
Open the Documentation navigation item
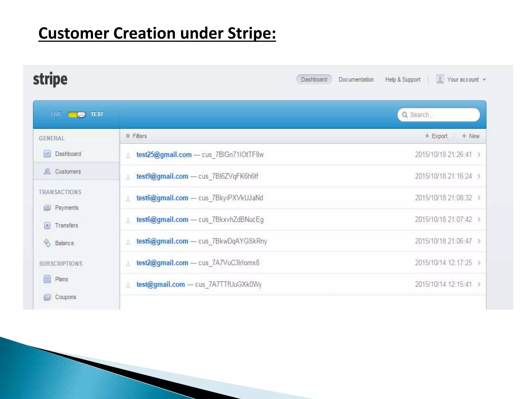[x=356, y=79]
